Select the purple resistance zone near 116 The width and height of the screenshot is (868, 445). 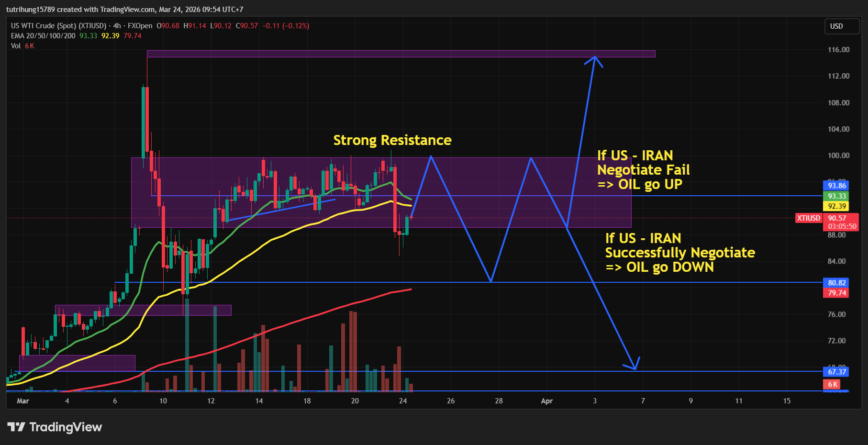(401, 54)
